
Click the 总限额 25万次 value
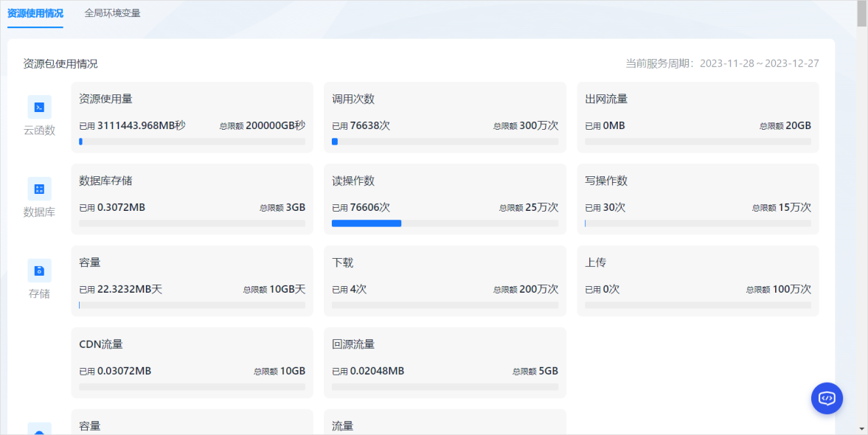tap(529, 207)
